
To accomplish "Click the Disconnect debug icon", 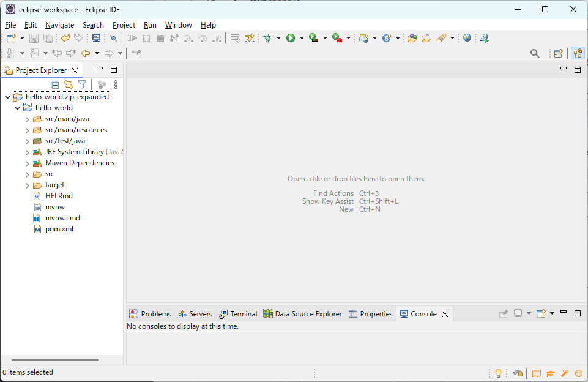I will pyautogui.click(x=174, y=38).
